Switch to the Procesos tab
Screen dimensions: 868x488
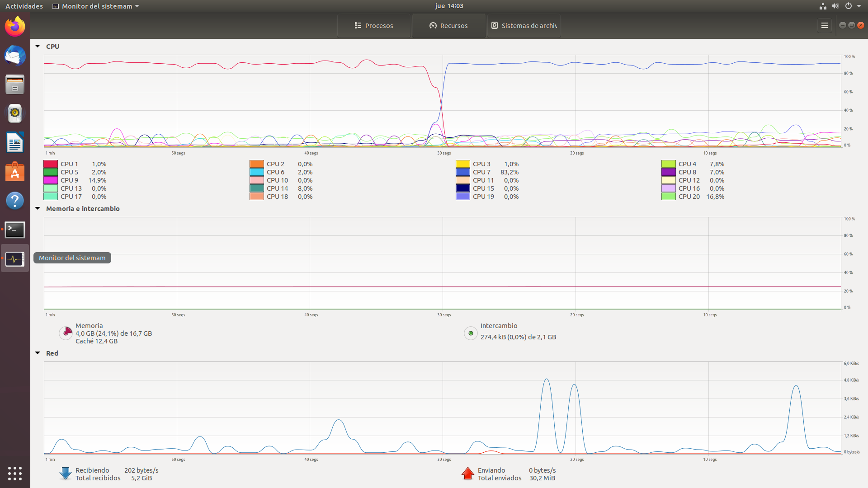(374, 26)
